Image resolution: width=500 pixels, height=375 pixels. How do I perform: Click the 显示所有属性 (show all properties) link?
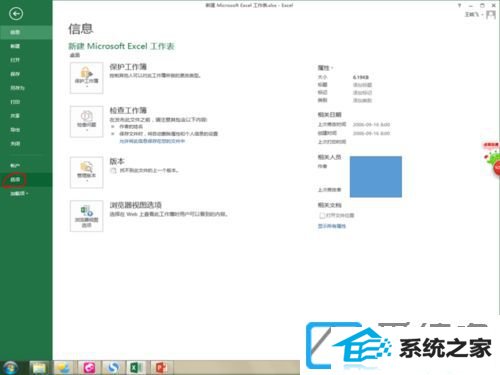click(x=332, y=226)
